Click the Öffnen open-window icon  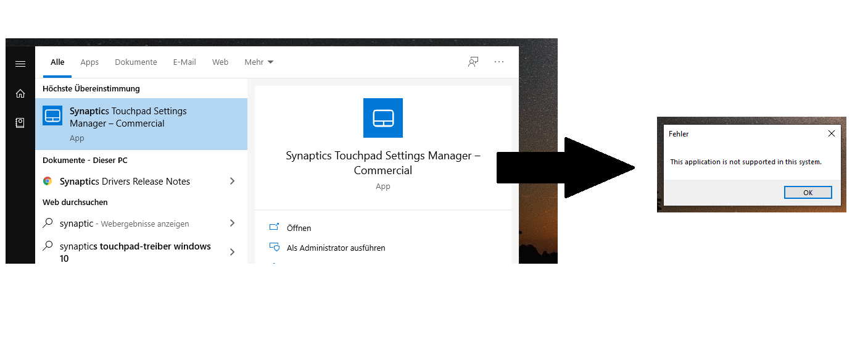click(275, 228)
